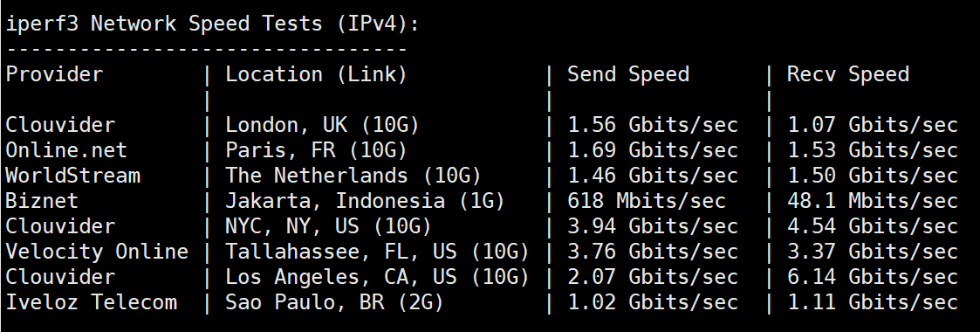Select the 48.1 Mbits/sec recv speed value
The width and height of the screenshot is (980, 332).
point(873,201)
